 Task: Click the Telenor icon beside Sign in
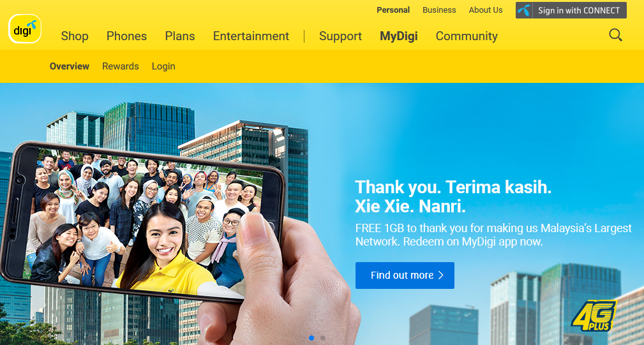click(x=524, y=10)
